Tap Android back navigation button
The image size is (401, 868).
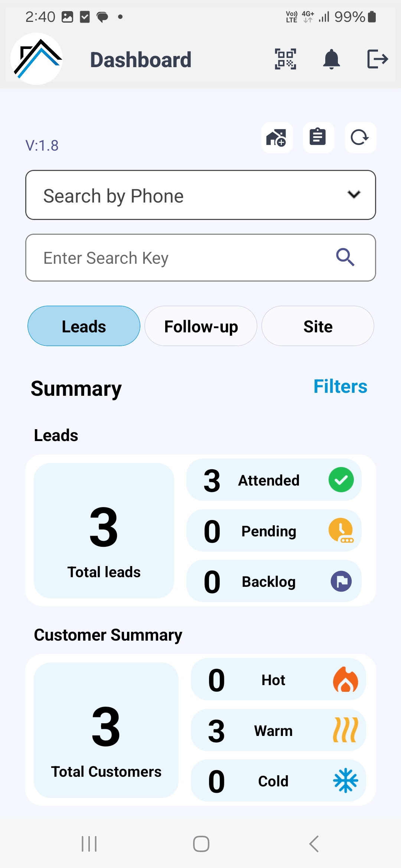[x=314, y=844]
